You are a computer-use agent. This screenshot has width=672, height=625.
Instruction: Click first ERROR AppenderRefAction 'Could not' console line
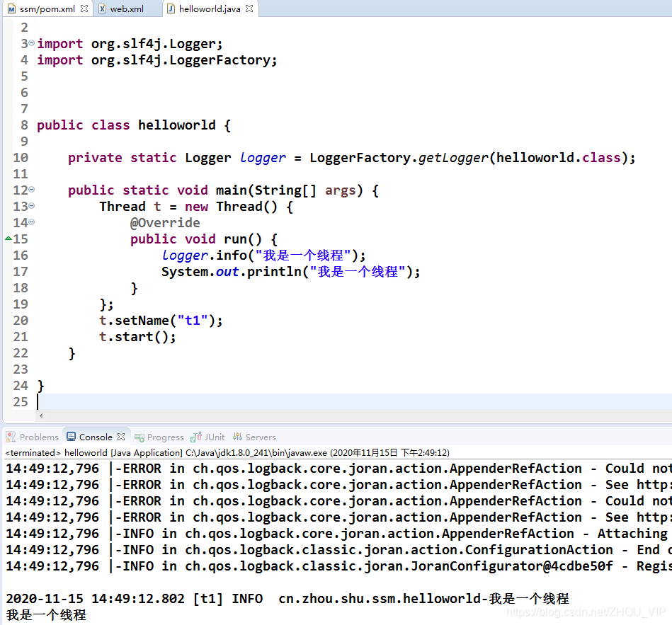(338, 468)
